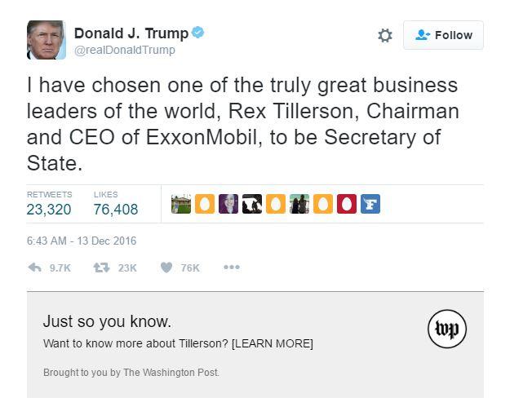Open the three-dots more options menu
The width and height of the screenshot is (510, 420).
tap(232, 267)
